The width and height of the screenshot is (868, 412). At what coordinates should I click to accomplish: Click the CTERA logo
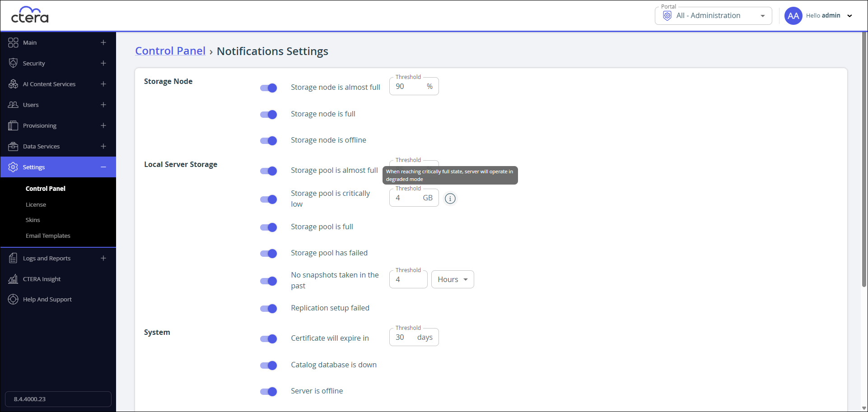tap(30, 15)
